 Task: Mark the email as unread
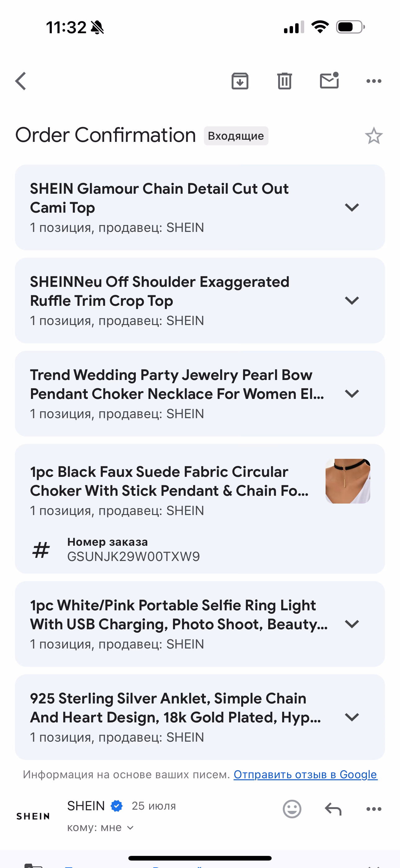(329, 81)
